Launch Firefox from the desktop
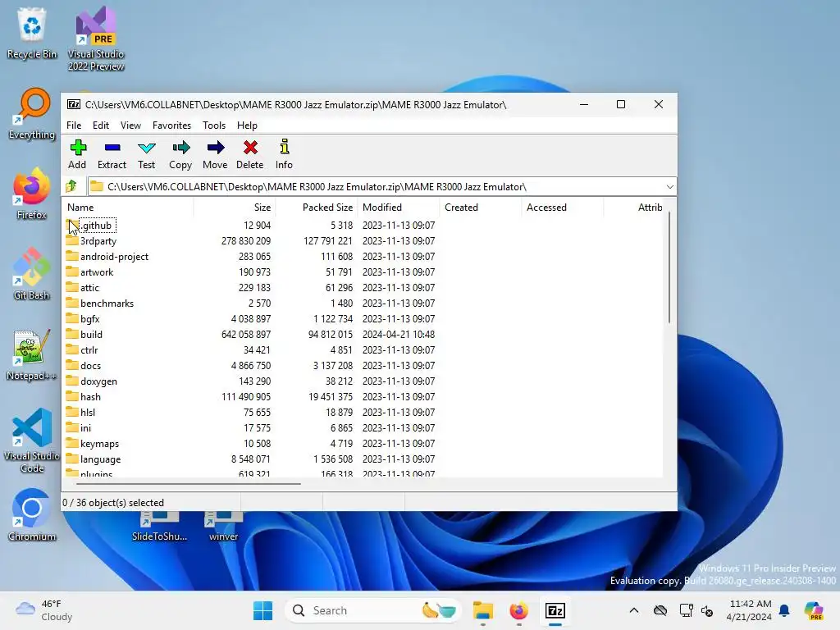 [32, 194]
